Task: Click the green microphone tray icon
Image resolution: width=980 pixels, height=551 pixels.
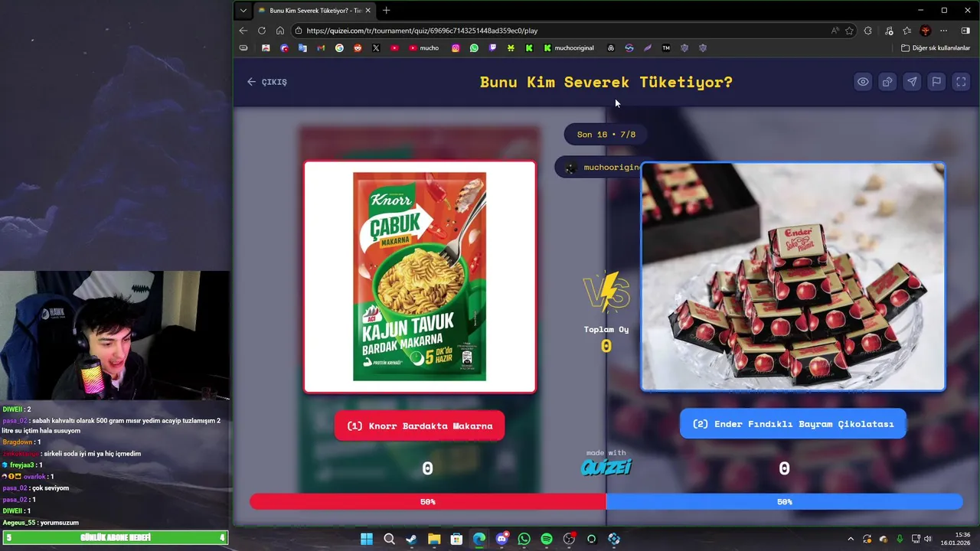Action: [900, 539]
